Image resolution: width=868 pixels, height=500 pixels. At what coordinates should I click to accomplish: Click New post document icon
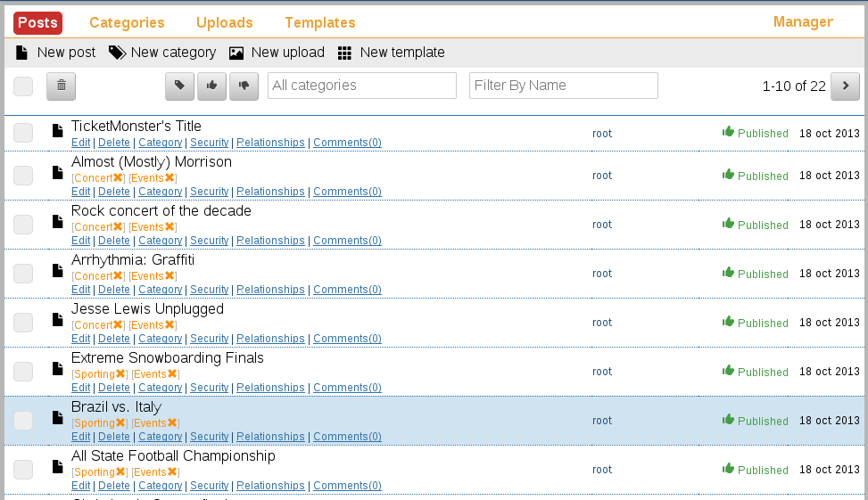point(21,53)
